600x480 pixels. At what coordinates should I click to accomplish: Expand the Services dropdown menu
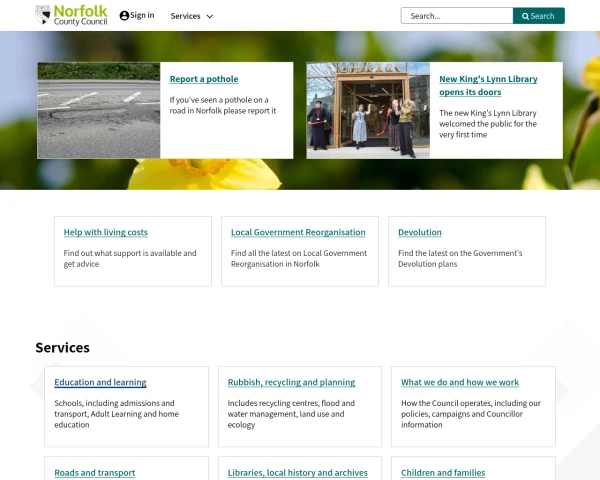tap(191, 16)
